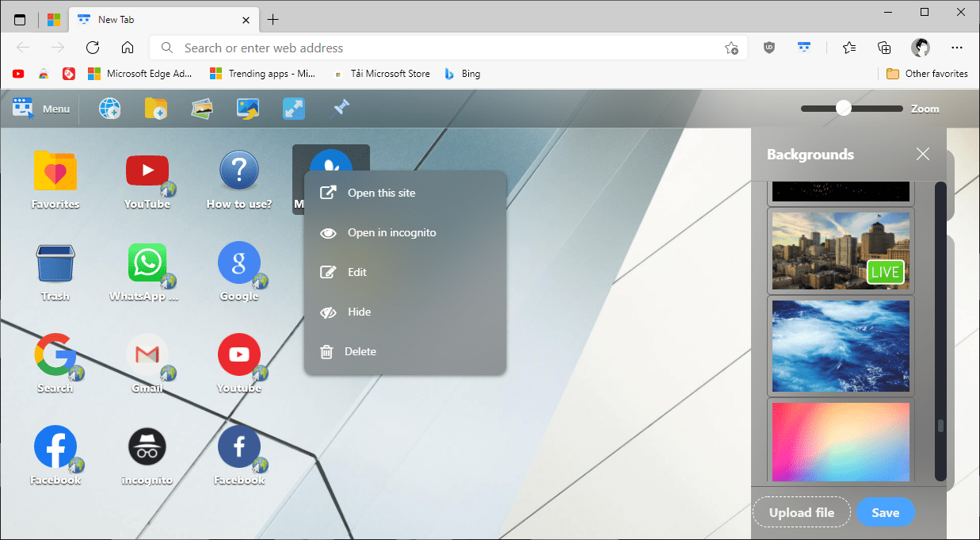Adjust the Zoom slider handle
Image resolution: width=980 pixels, height=540 pixels.
point(843,108)
